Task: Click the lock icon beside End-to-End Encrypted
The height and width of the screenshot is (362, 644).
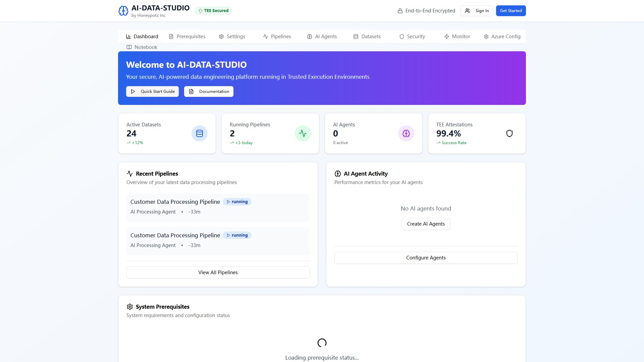Action: click(x=400, y=11)
